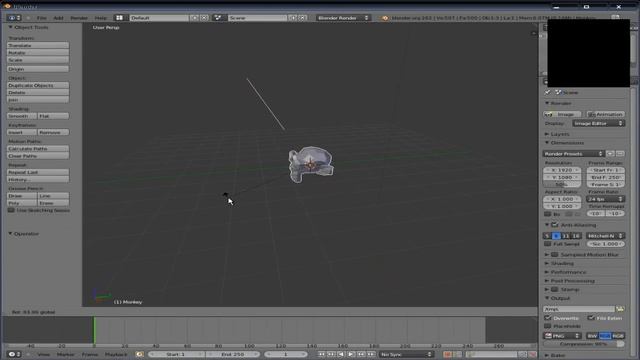Play animation in reverse

coord(341,354)
